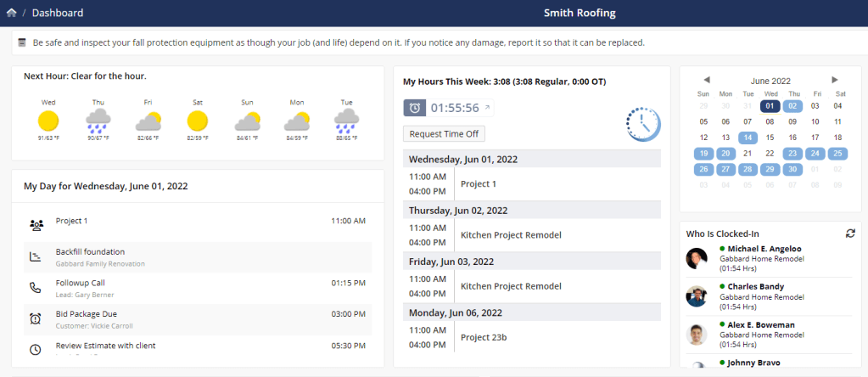Click the Project 1 crew group icon
This screenshot has height=377, width=868.
pyautogui.click(x=36, y=225)
